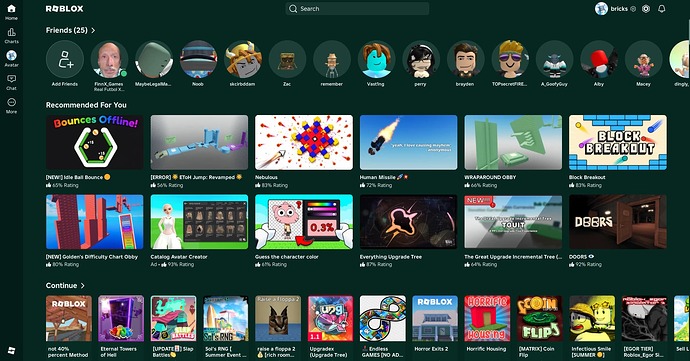This screenshot has width=690, height=361.
Task: Open friend Vasting avatar
Action: coord(376,59)
